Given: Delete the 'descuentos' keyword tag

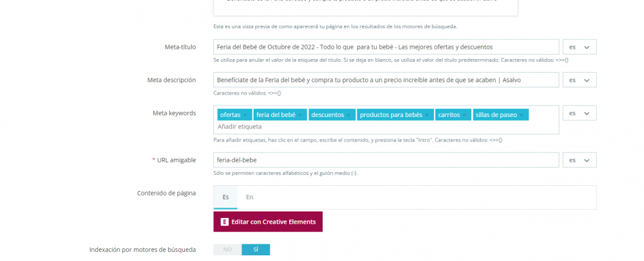Looking at the screenshot, I should [x=348, y=115].
